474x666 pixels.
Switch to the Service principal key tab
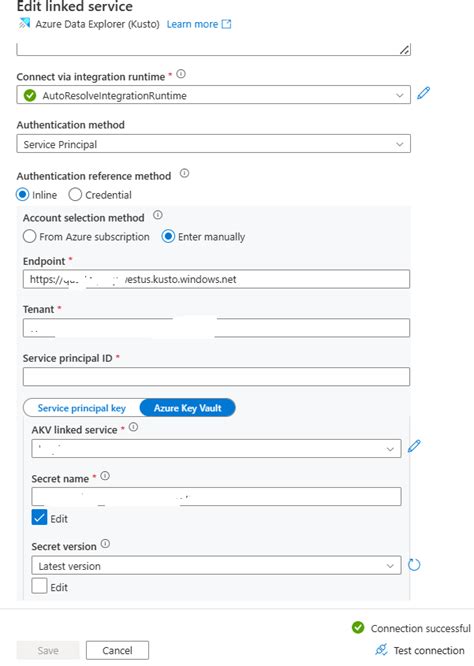coord(82,408)
